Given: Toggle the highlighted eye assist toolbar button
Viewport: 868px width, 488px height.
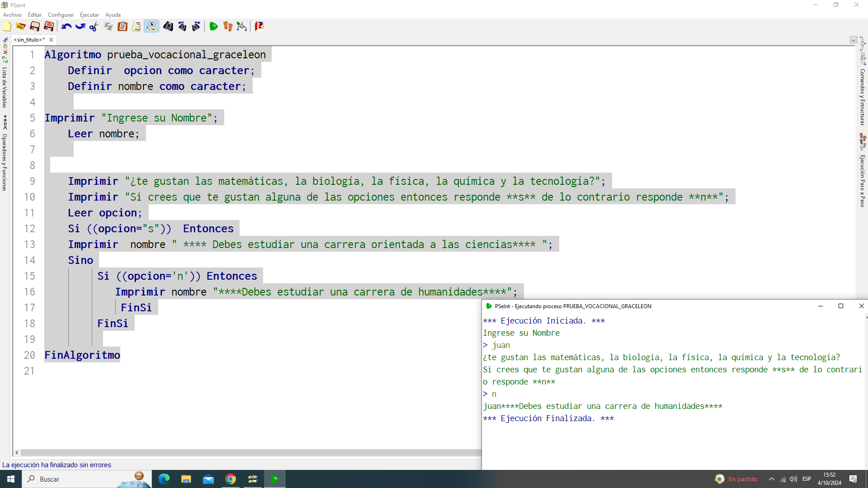Looking at the screenshot, I should click(x=151, y=27).
